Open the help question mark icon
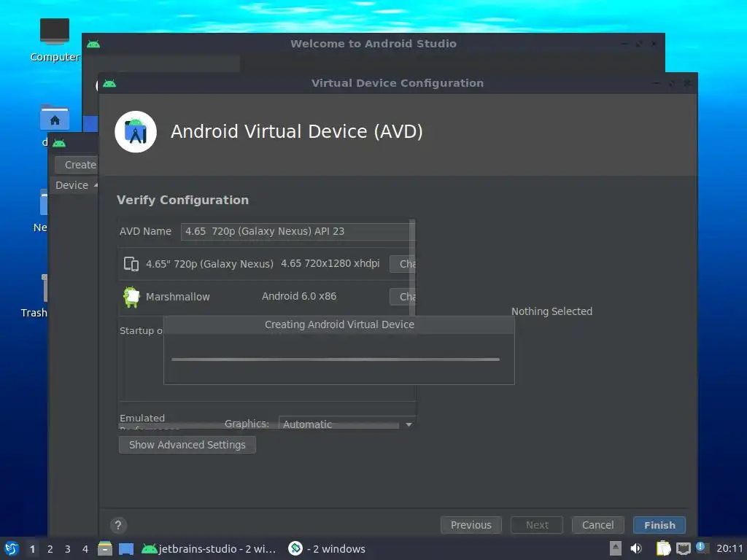 pyautogui.click(x=118, y=525)
